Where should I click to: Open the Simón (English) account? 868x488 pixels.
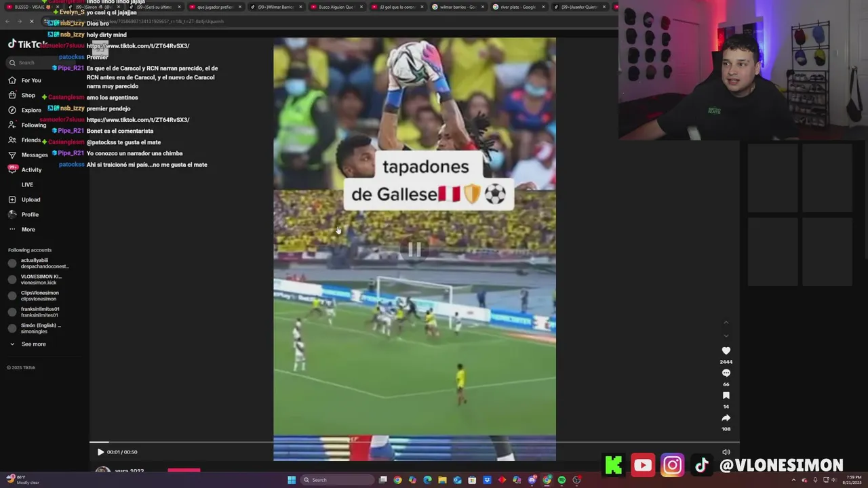(34, 328)
